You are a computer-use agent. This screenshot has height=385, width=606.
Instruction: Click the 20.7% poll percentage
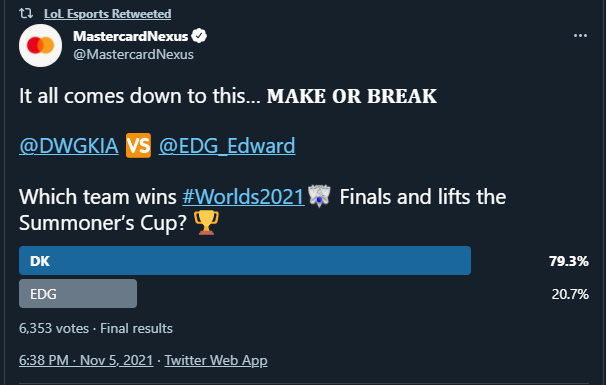(x=570, y=295)
